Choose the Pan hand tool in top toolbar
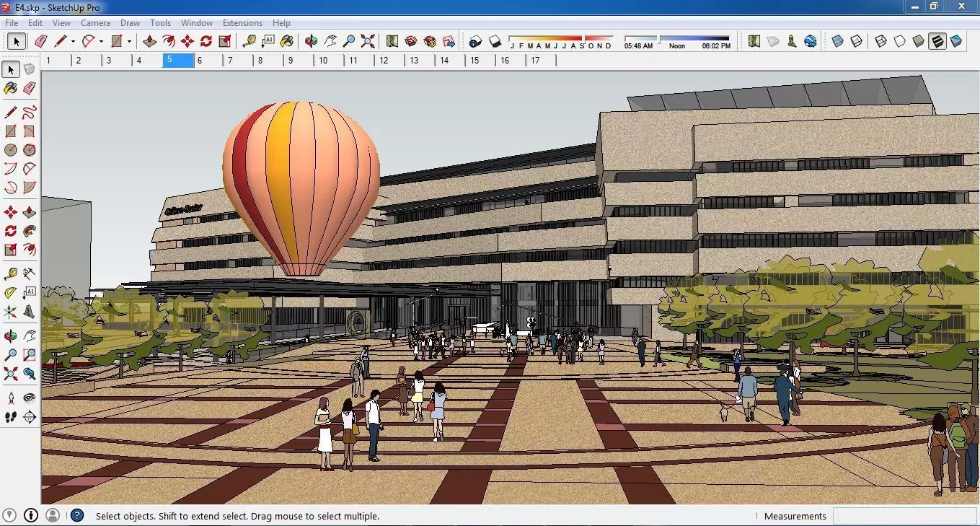This screenshot has height=526, width=980. pos(330,41)
